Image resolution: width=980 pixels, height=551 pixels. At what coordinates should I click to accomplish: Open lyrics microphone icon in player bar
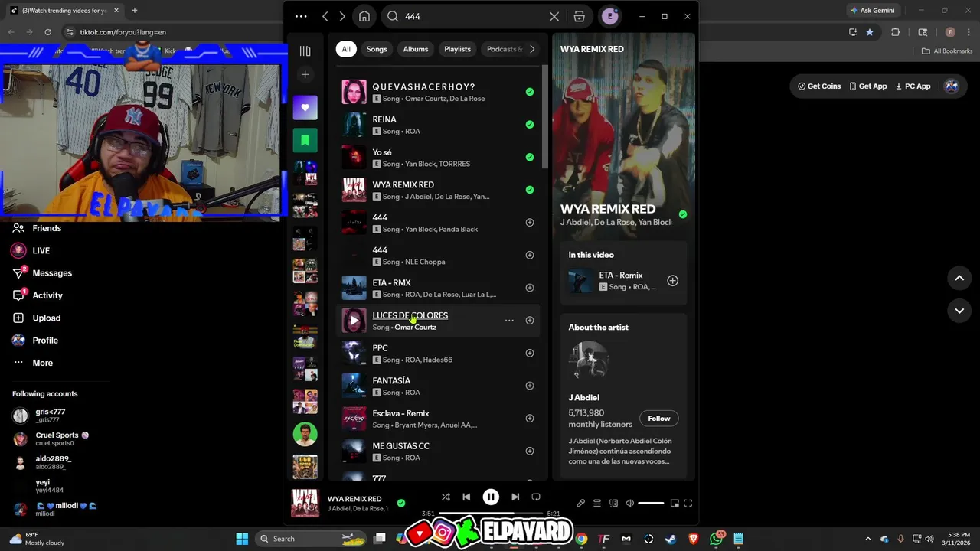[581, 503]
